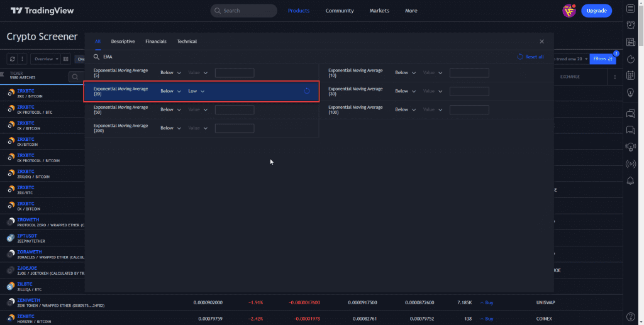Go to the TradingView logo home
This screenshot has width=644, height=325.
(42, 11)
